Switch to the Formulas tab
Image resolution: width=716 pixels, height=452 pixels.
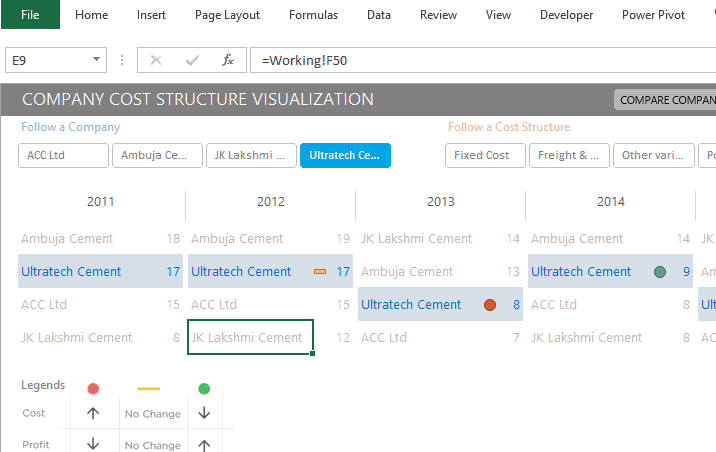point(313,15)
